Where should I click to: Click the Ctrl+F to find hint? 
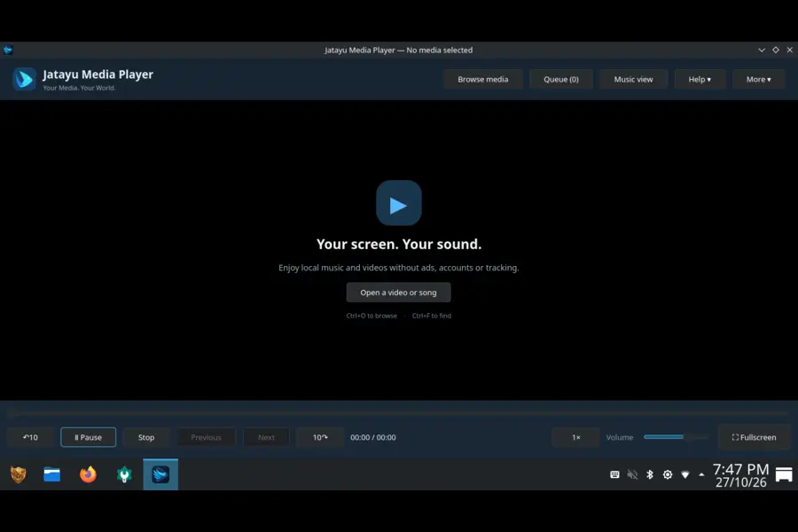[x=432, y=316]
